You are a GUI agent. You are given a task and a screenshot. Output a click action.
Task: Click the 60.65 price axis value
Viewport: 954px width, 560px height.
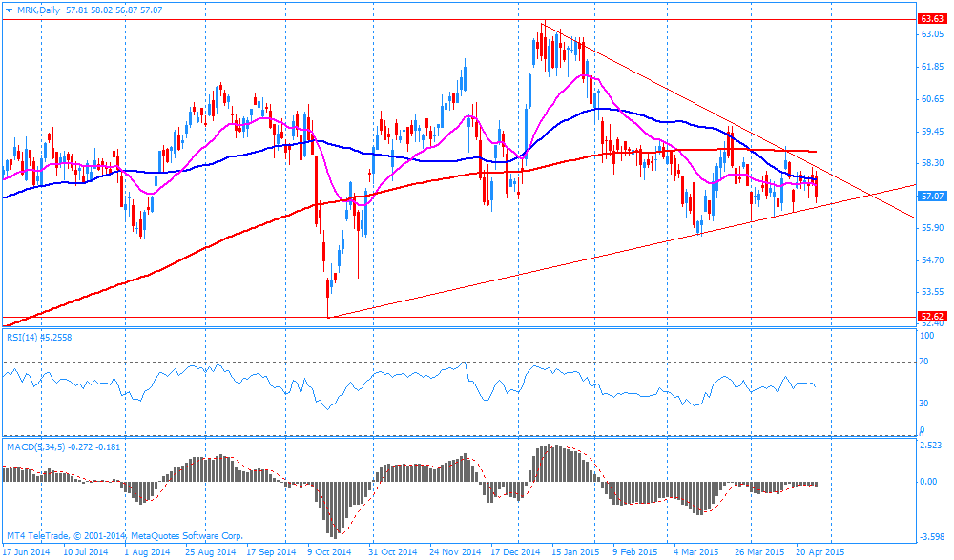point(931,98)
